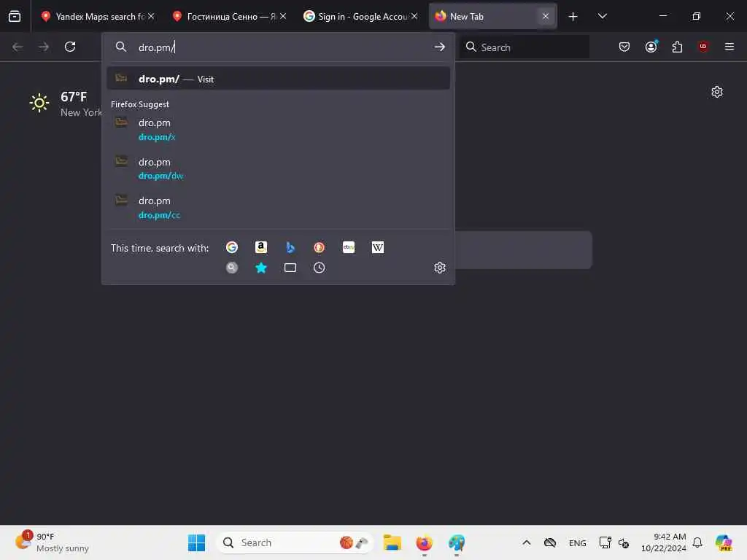Open search settings gear in dropdown
Screen dimensions: 747x560
[440, 268]
